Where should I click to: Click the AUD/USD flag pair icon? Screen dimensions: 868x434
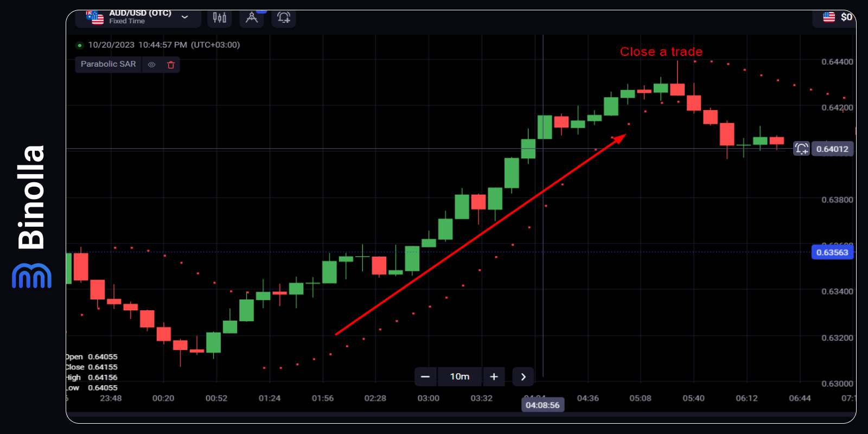pos(95,17)
